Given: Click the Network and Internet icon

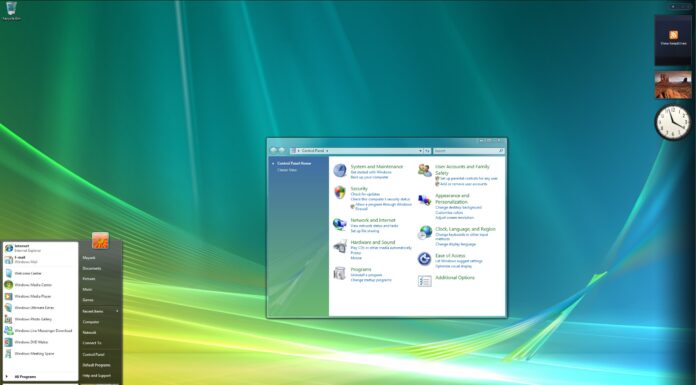Looking at the screenshot, I should click(340, 224).
